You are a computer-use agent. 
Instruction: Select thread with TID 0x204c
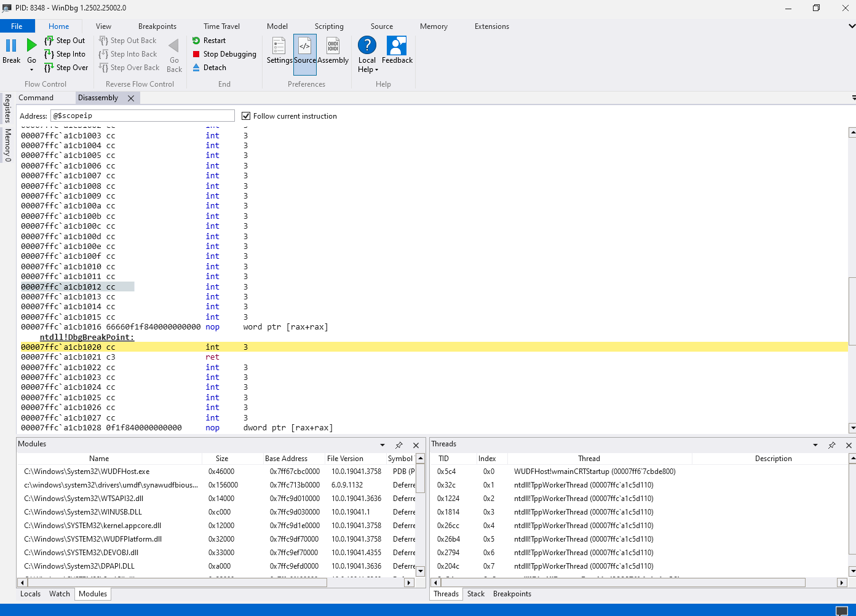tap(640, 566)
